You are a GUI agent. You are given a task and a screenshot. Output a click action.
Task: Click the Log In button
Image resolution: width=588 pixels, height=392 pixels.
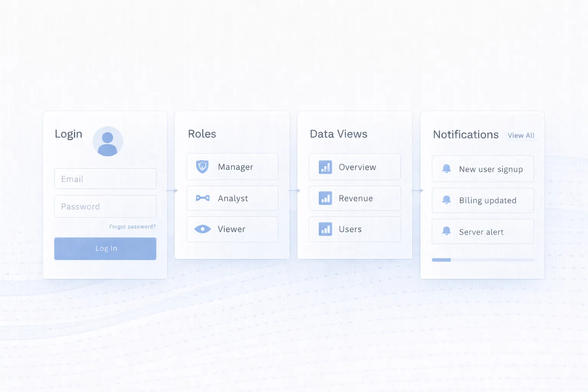click(x=105, y=248)
